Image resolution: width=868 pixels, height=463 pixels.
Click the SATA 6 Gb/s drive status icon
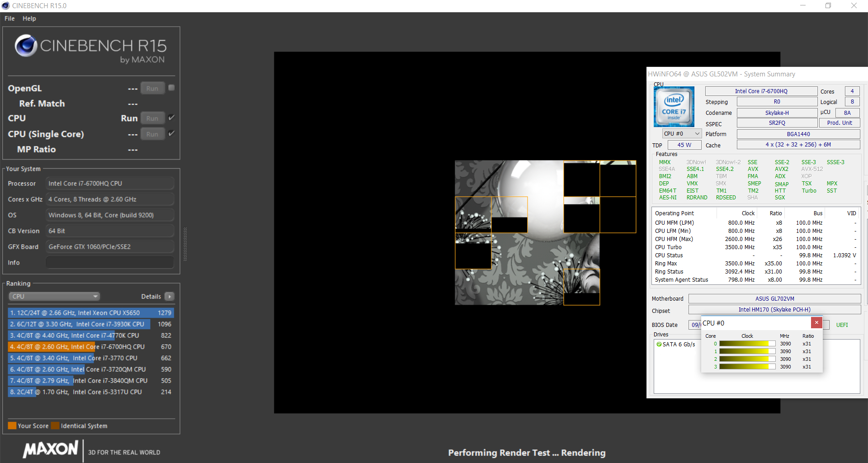(x=659, y=345)
